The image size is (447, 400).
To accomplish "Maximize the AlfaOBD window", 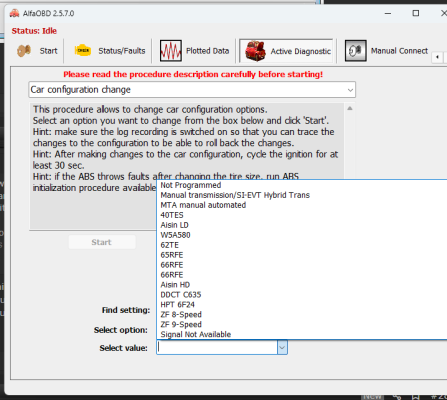I will (x=416, y=13).
